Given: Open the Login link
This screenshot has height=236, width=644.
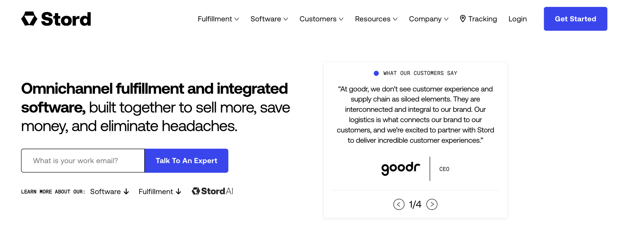Looking at the screenshot, I should pyautogui.click(x=518, y=19).
